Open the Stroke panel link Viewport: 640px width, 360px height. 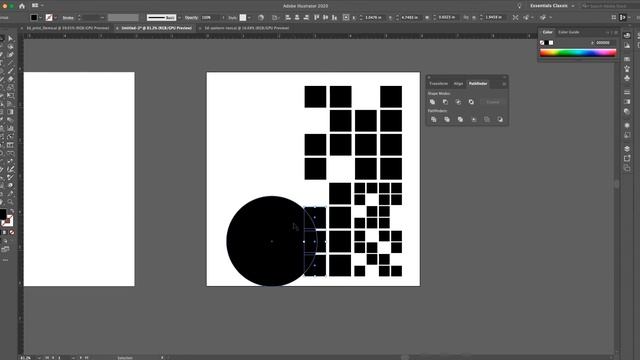(68, 18)
